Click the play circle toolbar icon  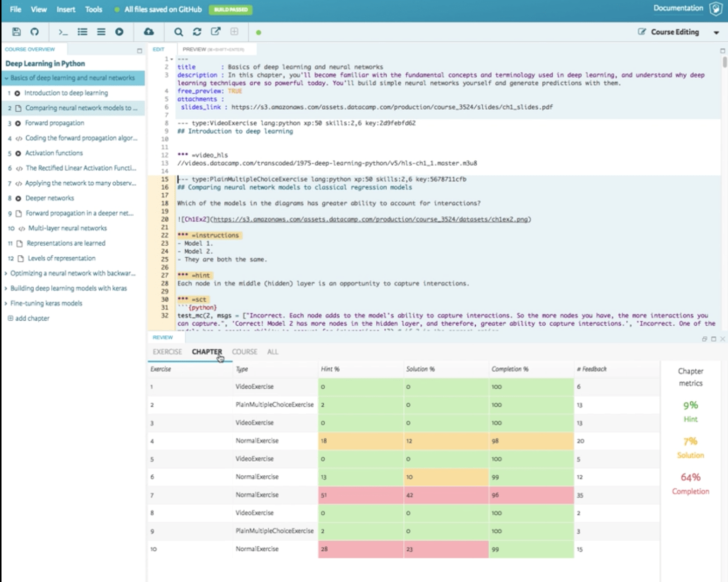[119, 32]
